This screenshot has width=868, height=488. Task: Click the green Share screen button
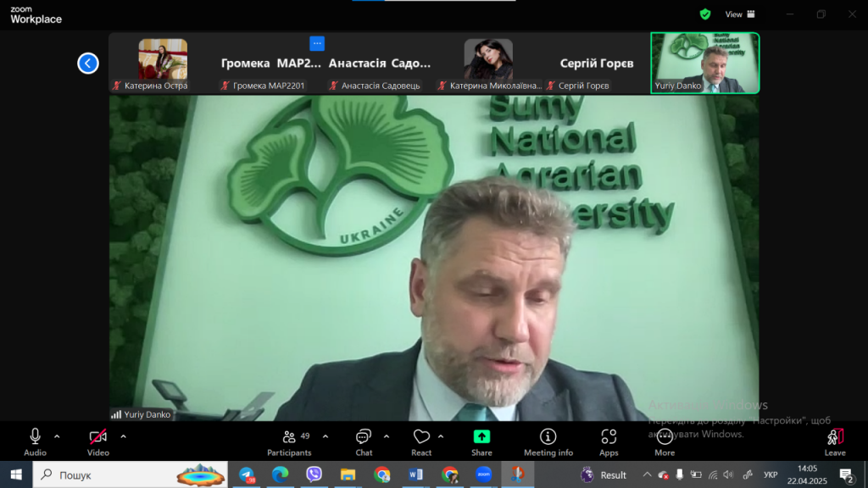(481, 442)
